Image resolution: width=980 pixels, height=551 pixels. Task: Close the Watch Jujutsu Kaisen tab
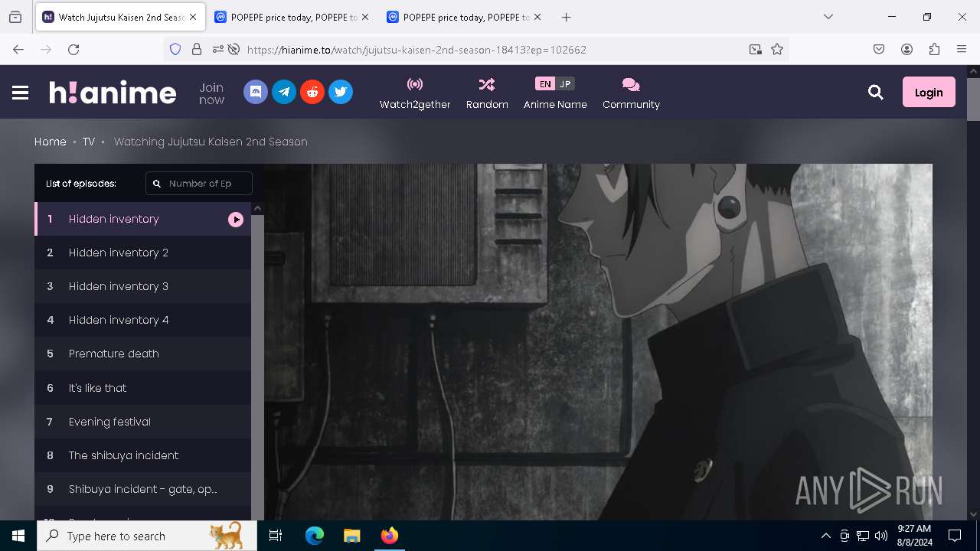pos(193,17)
